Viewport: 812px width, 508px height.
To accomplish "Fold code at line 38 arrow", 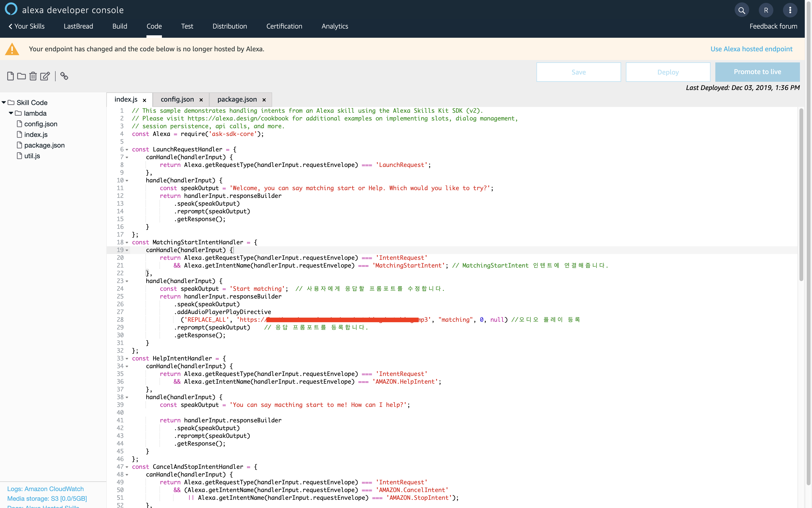I will coord(127,397).
